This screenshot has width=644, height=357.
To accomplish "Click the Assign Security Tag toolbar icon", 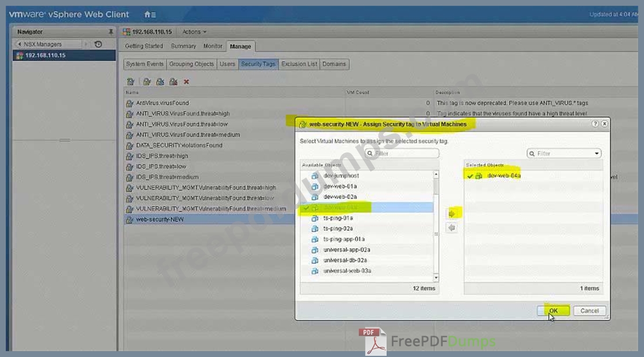I will coord(160,82).
